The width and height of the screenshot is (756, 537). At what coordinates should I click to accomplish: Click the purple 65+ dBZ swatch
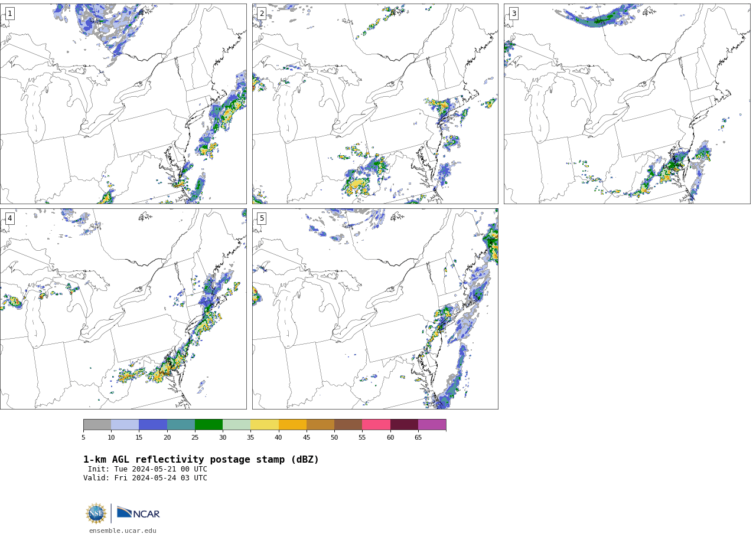[432, 425]
